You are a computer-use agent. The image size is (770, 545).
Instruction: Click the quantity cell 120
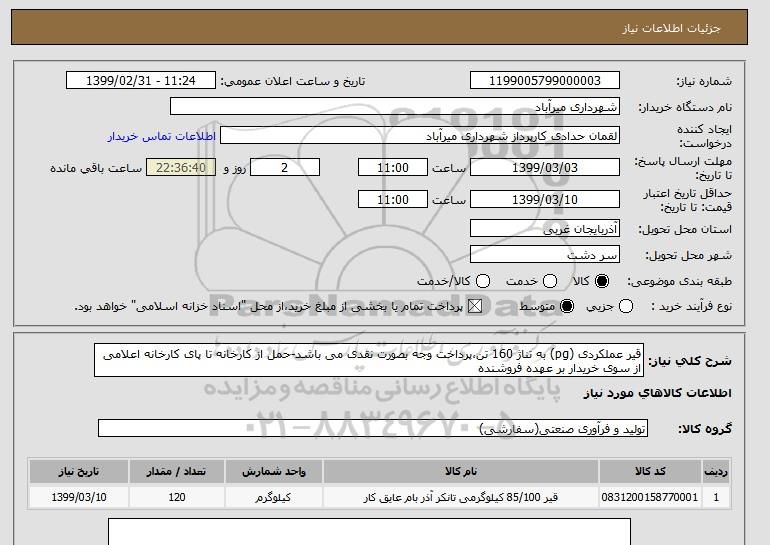pos(177,497)
